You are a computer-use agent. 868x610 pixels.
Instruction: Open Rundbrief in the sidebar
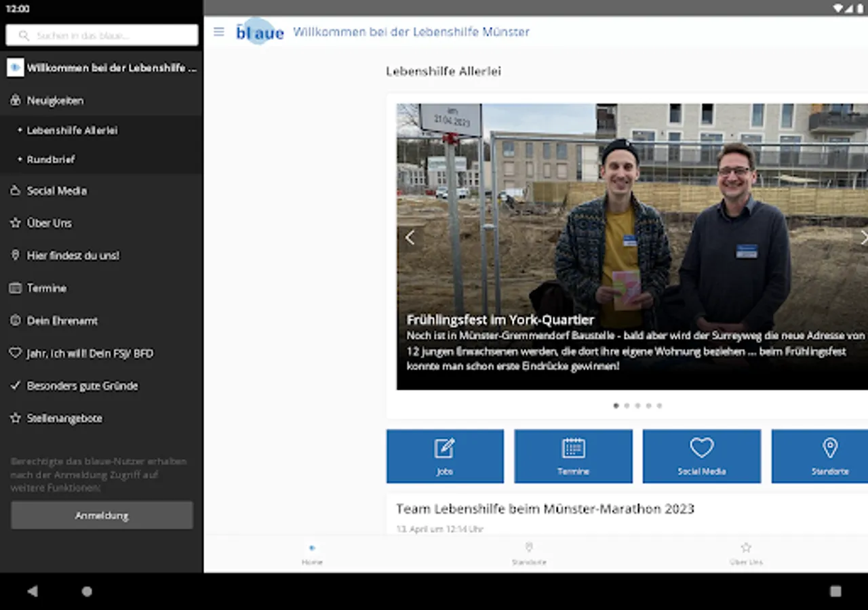pyautogui.click(x=102, y=159)
